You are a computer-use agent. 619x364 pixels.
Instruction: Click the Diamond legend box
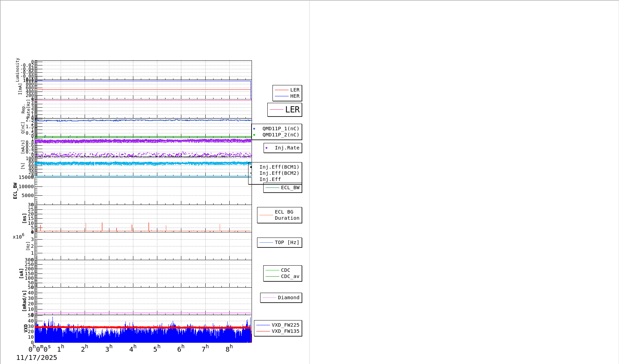pyautogui.click(x=281, y=298)
